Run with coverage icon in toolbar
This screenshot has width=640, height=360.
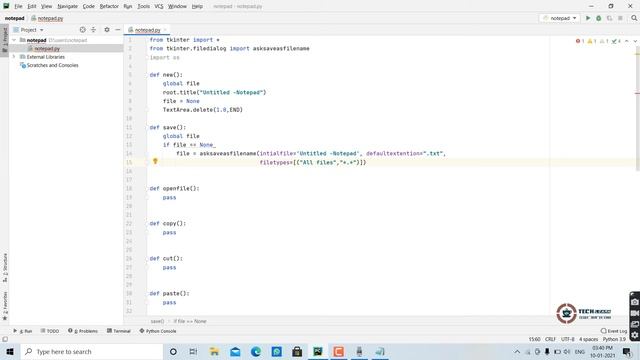pos(609,18)
